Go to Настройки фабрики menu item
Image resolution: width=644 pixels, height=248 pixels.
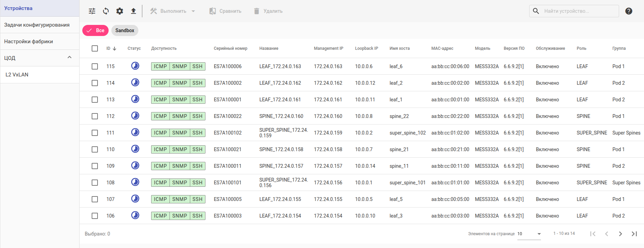click(29, 42)
